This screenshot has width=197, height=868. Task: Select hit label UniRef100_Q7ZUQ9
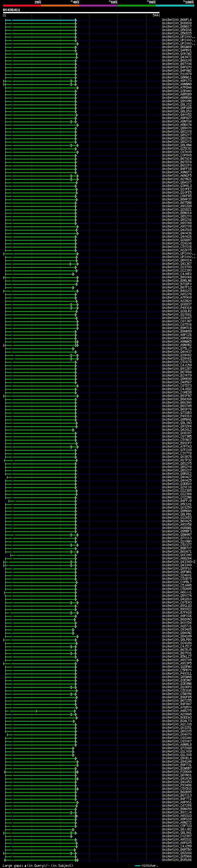click(x=176, y=748)
